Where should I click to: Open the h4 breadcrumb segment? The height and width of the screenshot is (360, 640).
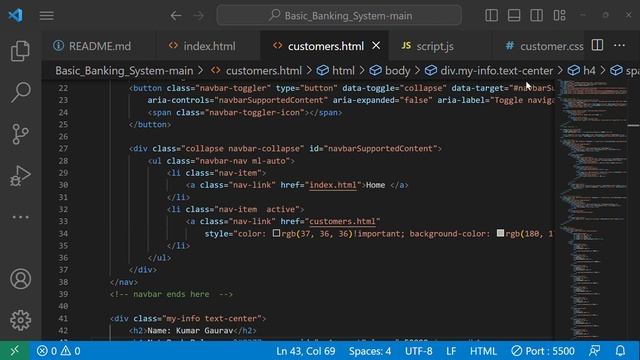click(582, 71)
